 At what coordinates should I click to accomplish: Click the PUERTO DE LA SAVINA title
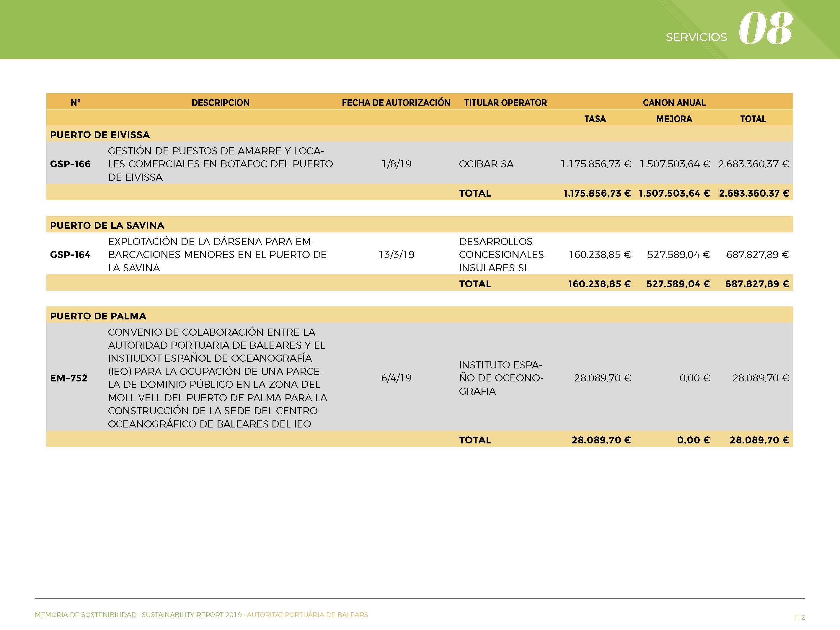[107, 226]
